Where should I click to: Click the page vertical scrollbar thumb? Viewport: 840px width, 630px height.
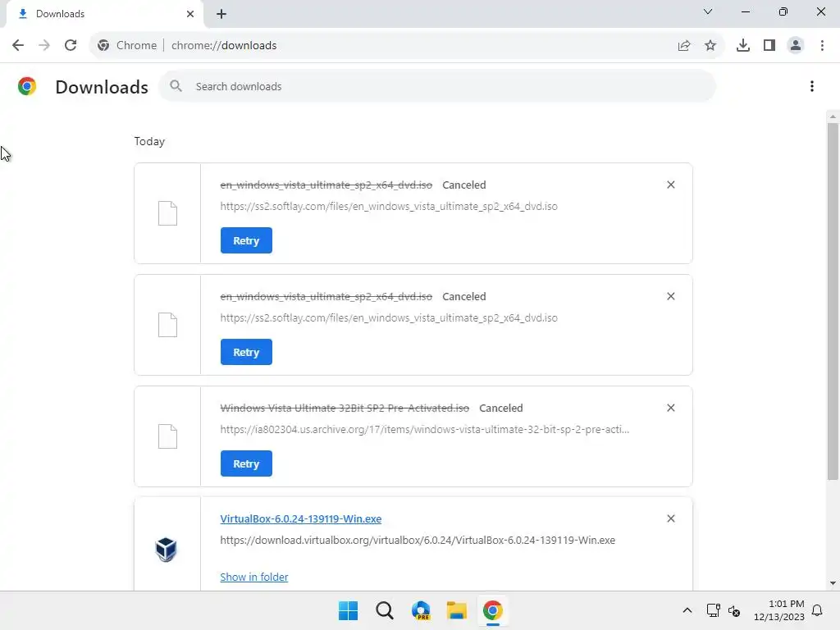point(833,301)
